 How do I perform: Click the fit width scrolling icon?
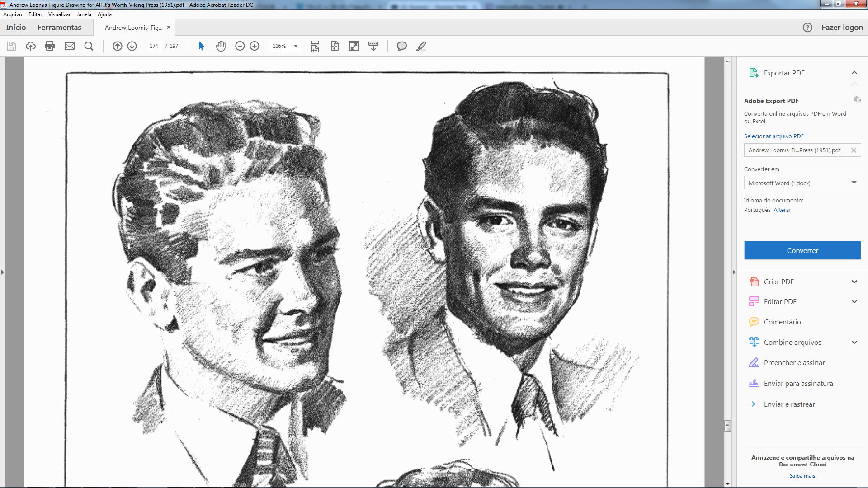tap(315, 46)
